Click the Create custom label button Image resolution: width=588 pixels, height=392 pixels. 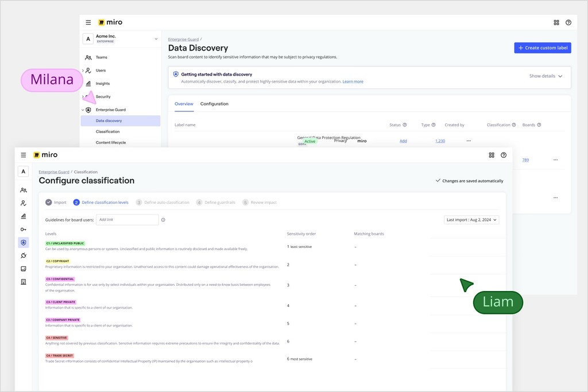[x=542, y=48]
